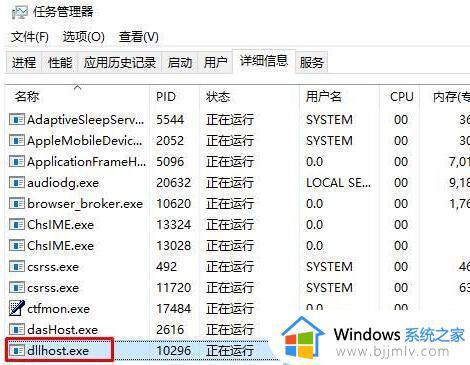Click the AppleMobileDevic process icon
This screenshot has width=470, height=365.
(17, 140)
